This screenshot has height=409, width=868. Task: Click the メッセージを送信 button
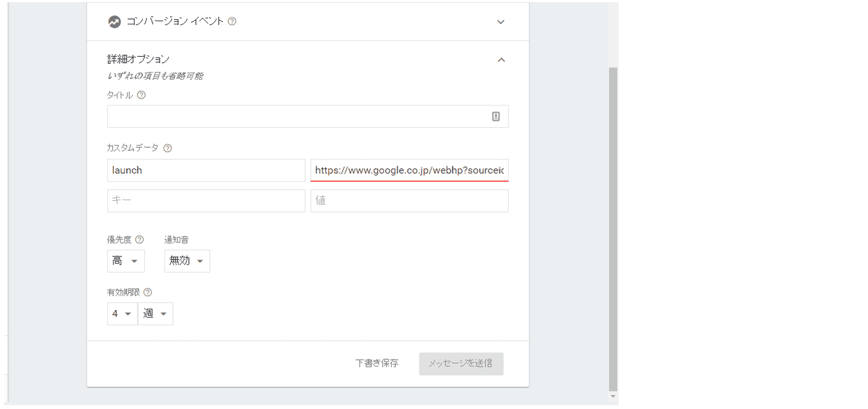pyautogui.click(x=461, y=364)
